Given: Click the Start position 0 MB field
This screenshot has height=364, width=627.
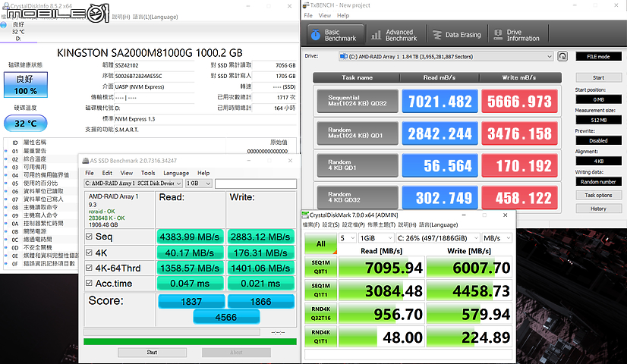Looking at the screenshot, I should [599, 99].
